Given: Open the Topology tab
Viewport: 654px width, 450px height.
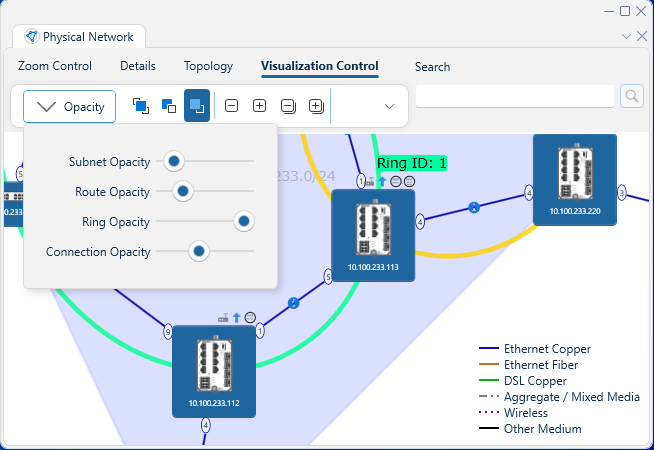Looking at the screenshot, I should (x=209, y=66).
